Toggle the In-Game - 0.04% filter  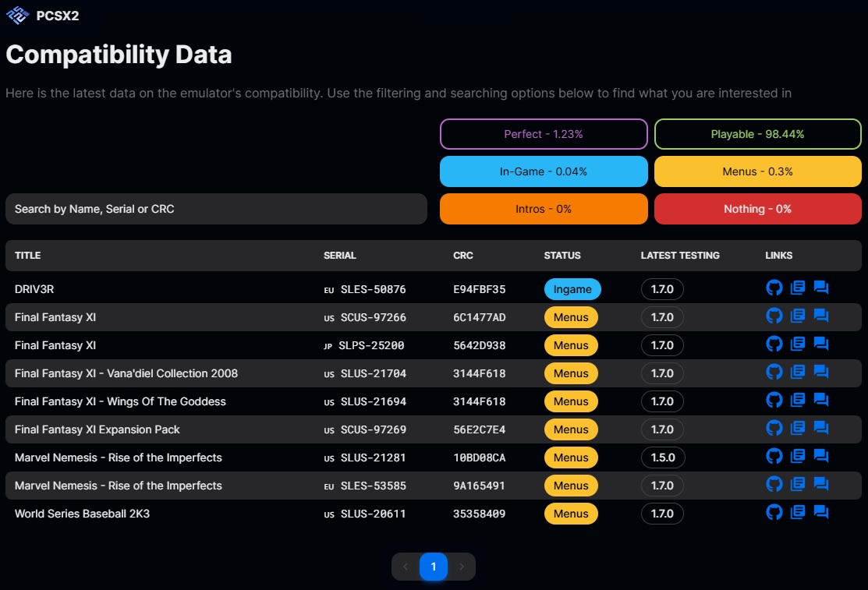point(544,171)
